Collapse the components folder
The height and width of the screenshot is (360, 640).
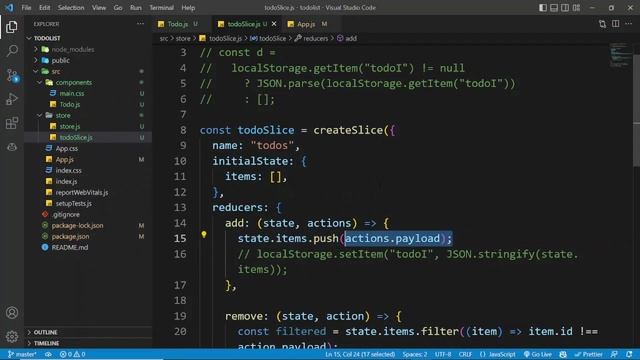pyautogui.click(x=73, y=82)
